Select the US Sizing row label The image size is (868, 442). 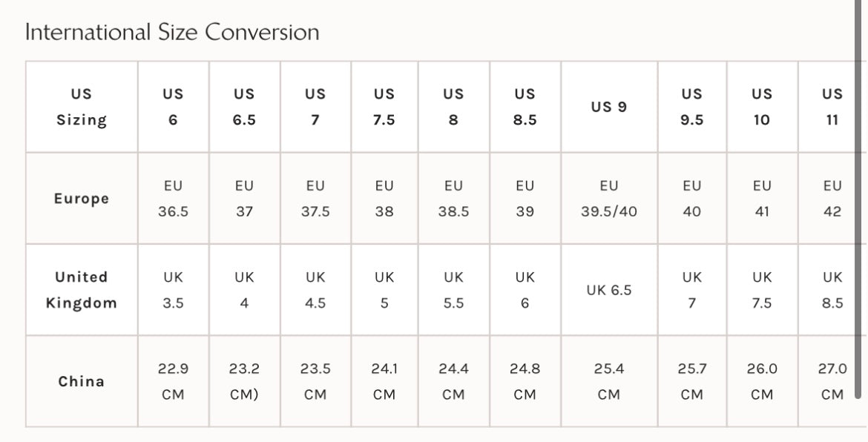(82, 107)
